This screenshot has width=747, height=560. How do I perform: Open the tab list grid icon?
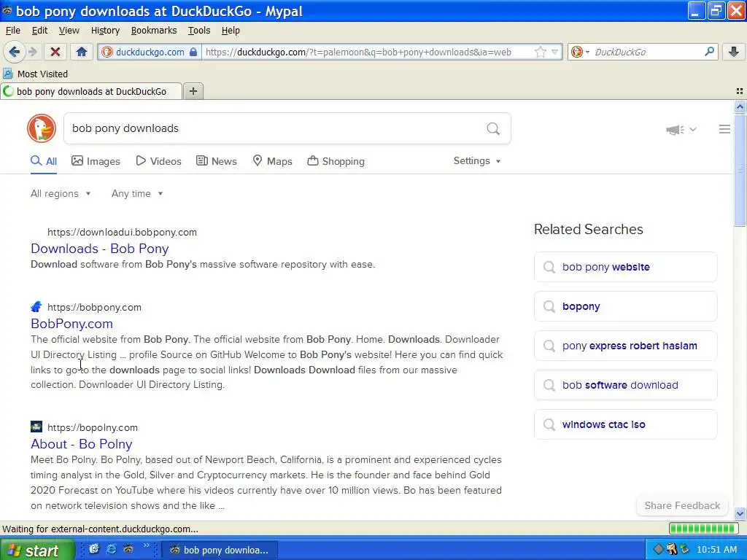(740, 91)
